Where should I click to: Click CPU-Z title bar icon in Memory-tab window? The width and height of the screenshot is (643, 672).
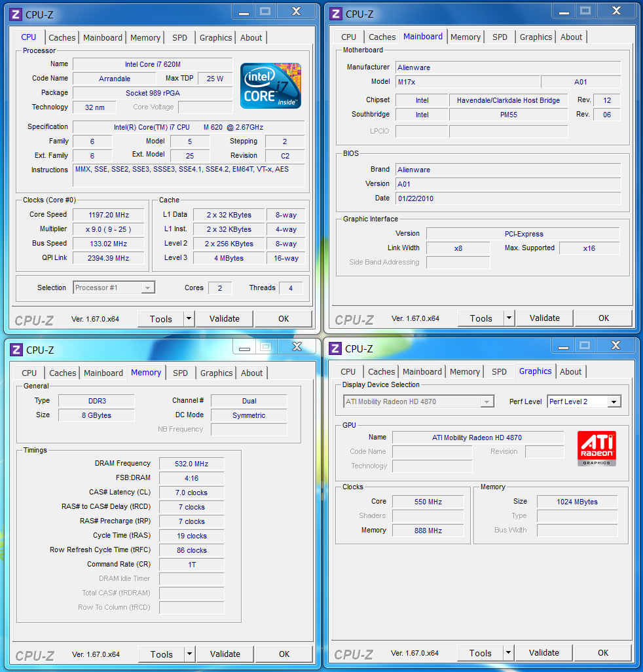click(16, 349)
